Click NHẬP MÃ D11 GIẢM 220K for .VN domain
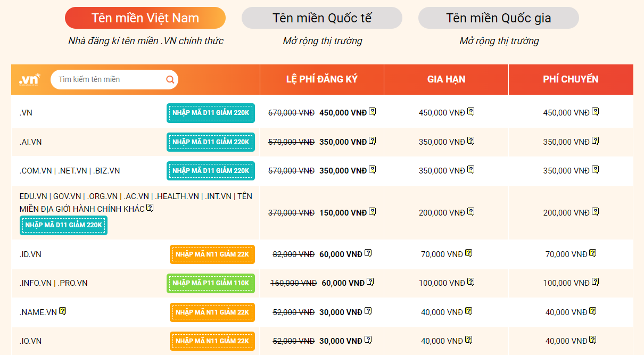The width and height of the screenshot is (644, 355). click(211, 113)
